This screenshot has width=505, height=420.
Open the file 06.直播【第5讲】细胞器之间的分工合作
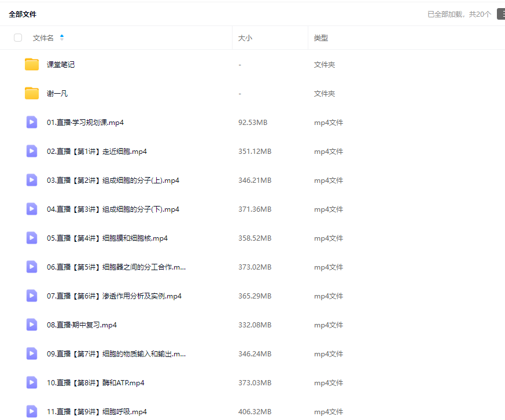point(116,267)
